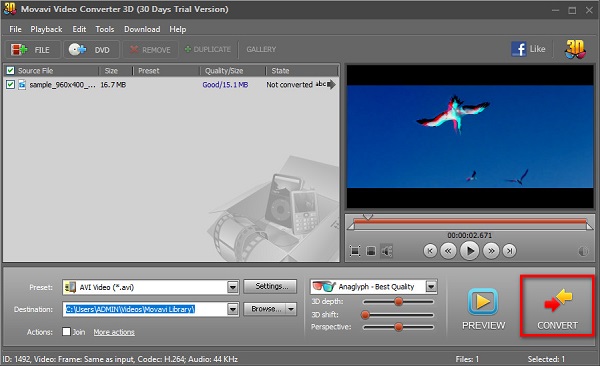Click the Browse button
The width and height of the screenshot is (600, 366).
click(265, 309)
